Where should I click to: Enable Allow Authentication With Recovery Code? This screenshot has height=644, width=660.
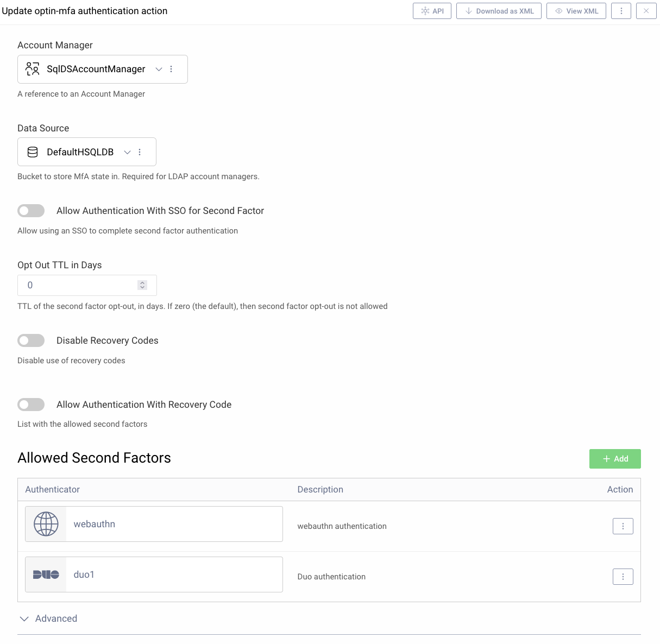[31, 405]
